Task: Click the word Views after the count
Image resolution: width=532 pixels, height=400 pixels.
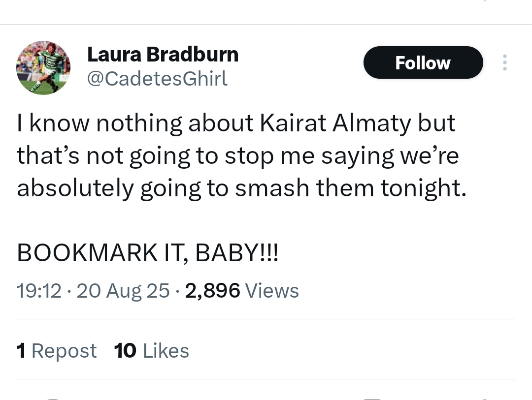Action: [272, 291]
